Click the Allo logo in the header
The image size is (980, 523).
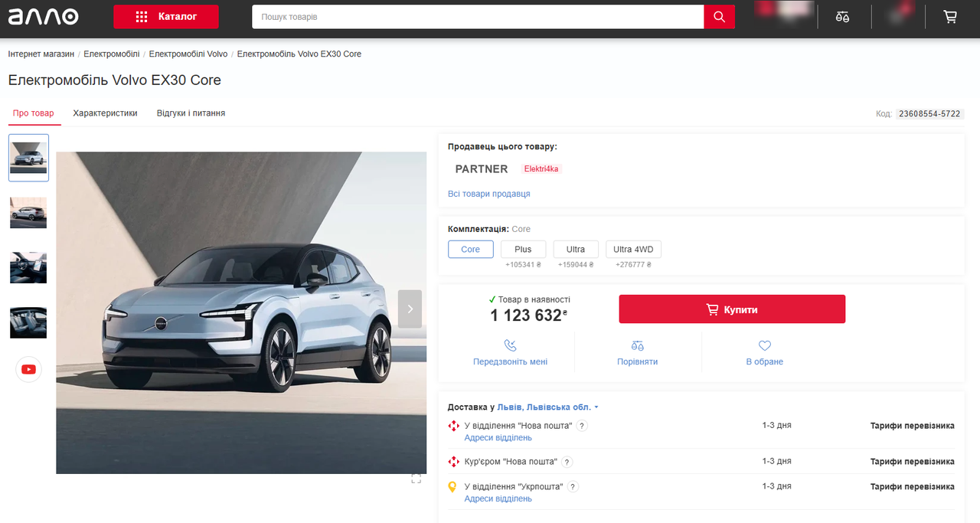tap(43, 17)
